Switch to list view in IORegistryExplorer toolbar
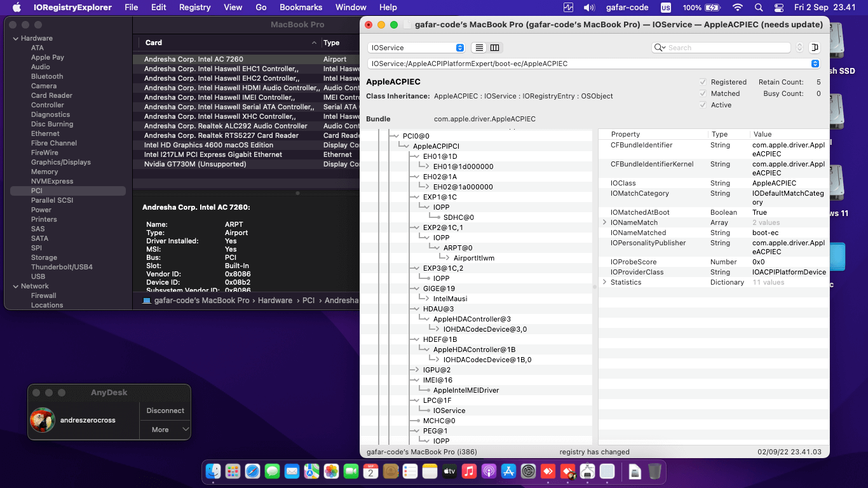Image resolution: width=868 pixels, height=488 pixels. [479, 48]
